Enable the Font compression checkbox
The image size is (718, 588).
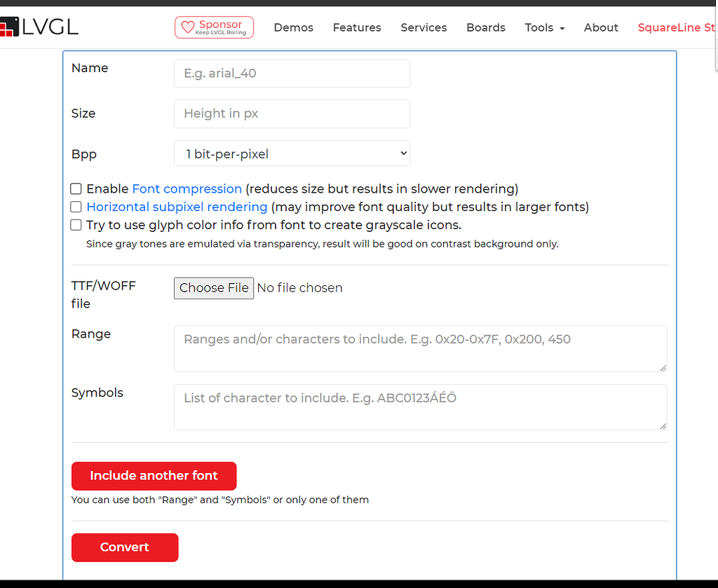(76, 189)
